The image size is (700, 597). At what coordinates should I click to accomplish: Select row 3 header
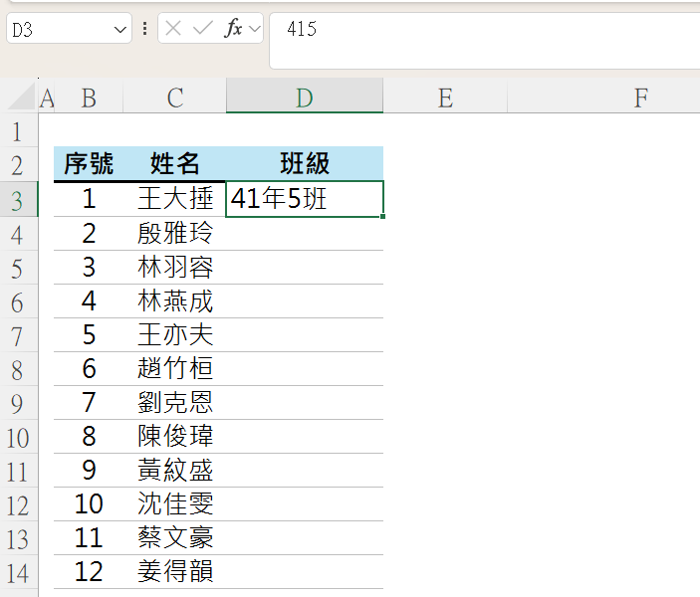(19, 199)
